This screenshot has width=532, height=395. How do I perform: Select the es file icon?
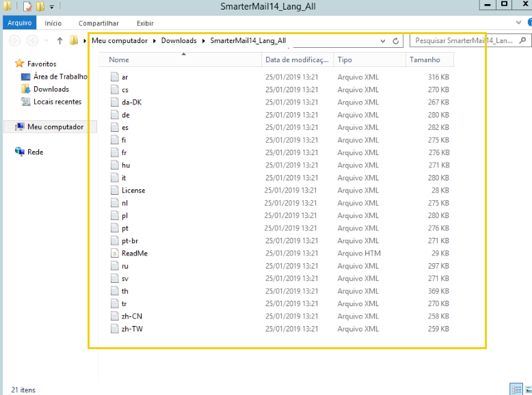115,128
